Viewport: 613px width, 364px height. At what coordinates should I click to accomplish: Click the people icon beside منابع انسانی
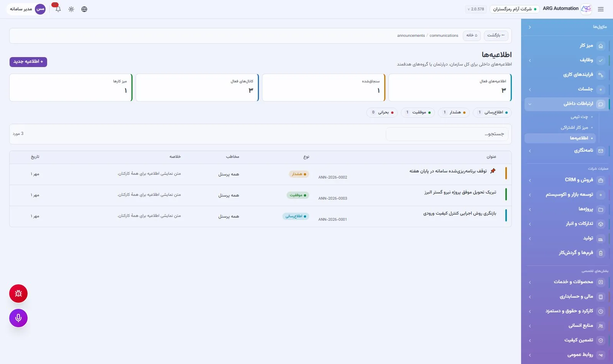point(601,326)
